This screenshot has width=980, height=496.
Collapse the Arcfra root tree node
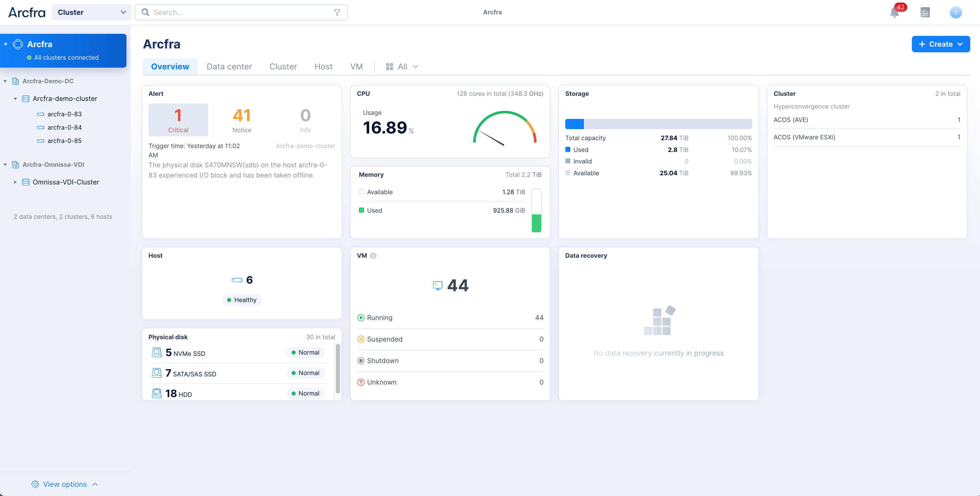point(6,45)
